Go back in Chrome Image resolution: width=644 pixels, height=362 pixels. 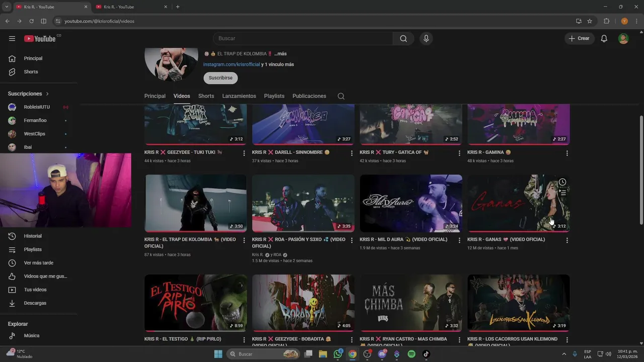7,21
